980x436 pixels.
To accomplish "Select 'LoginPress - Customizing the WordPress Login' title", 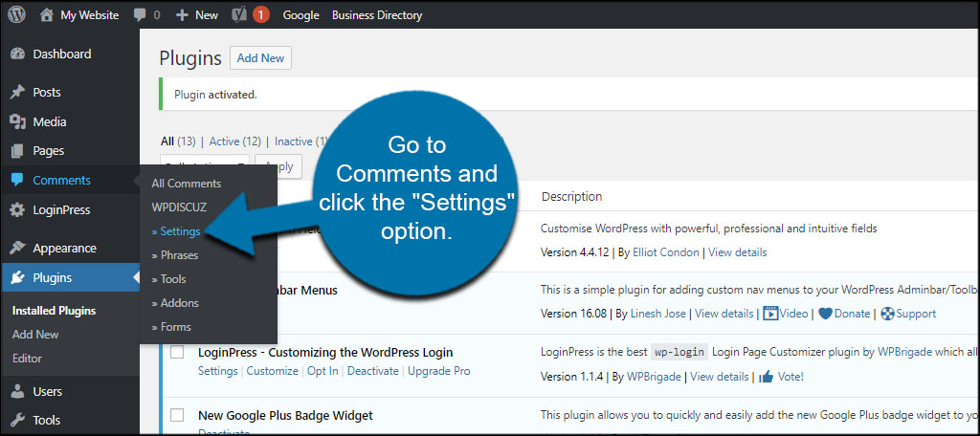I will tap(325, 352).
